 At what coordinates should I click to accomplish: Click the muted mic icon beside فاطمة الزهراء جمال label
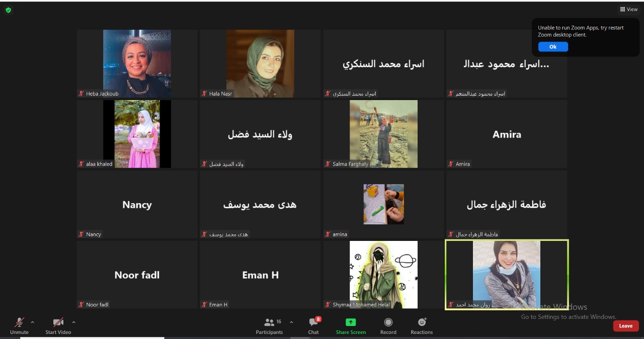451,234
